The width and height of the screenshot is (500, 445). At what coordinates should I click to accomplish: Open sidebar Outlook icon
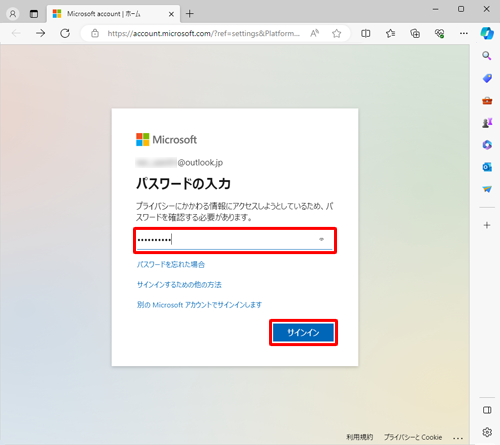pos(487,167)
